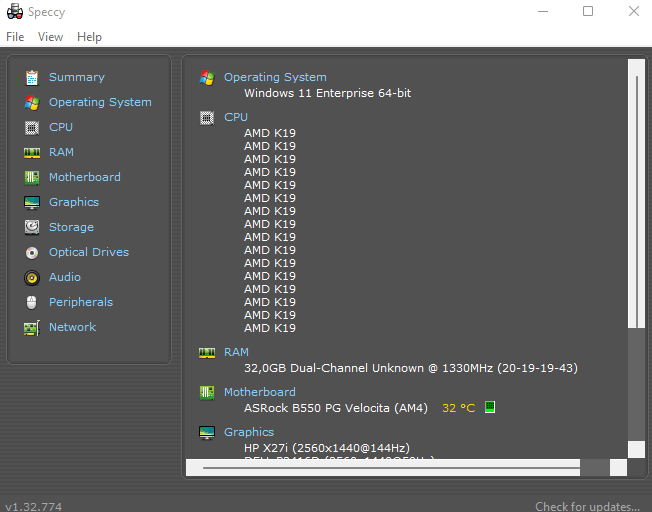
Task: Click the Optical Drives disc icon in sidebar
Action: pyautogui.click(x=32, y=252)
